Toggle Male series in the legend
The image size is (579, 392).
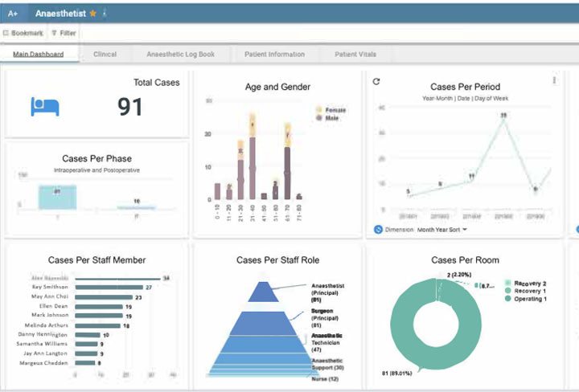(x=318, y=117)
